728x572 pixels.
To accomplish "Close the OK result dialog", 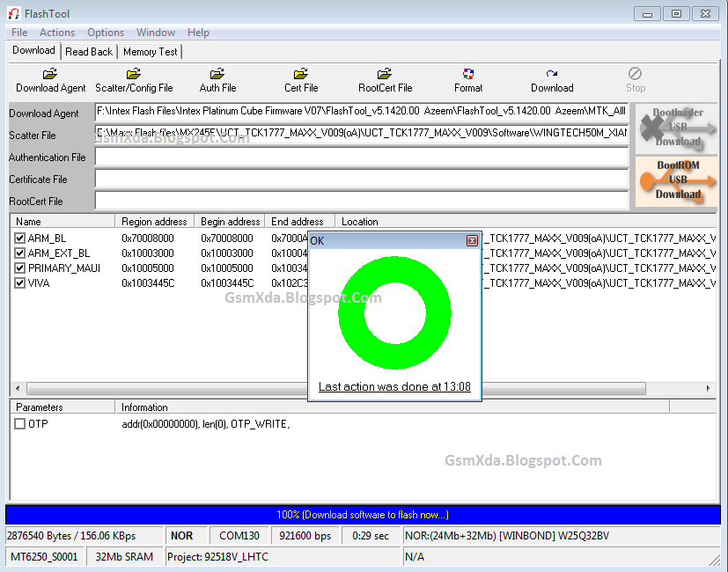I will 472,240.
